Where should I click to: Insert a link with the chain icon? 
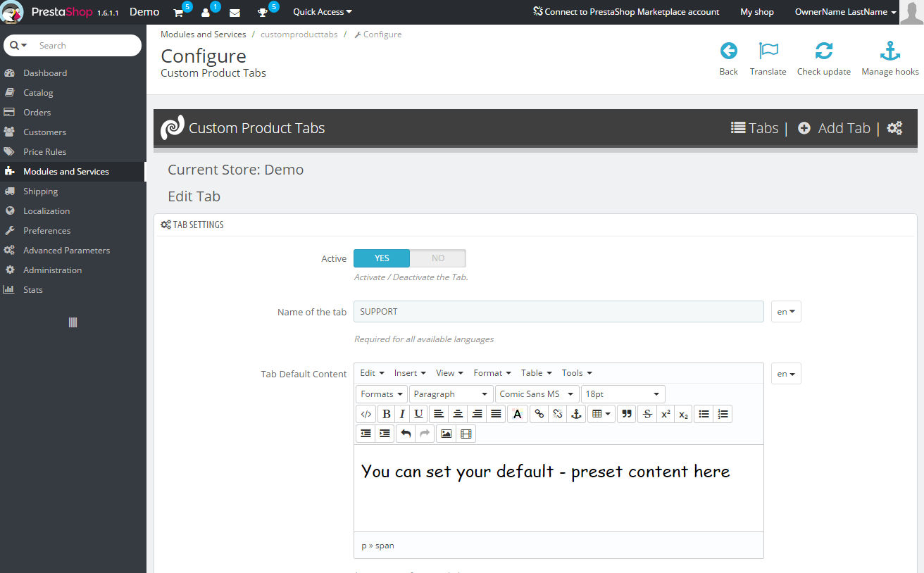(x=539, y=414)
